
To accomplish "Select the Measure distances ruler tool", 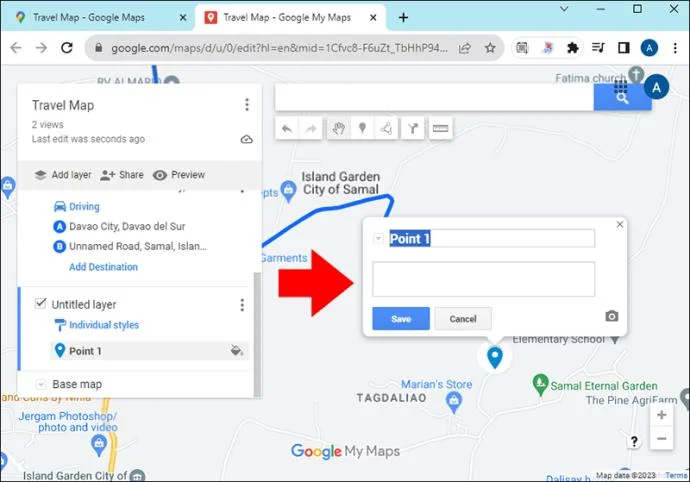I will coord(440,129).
